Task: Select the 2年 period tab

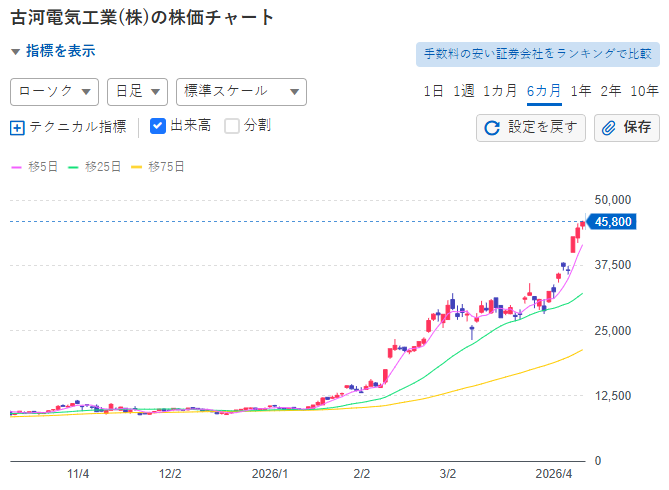Action: (x=611, y=91)
